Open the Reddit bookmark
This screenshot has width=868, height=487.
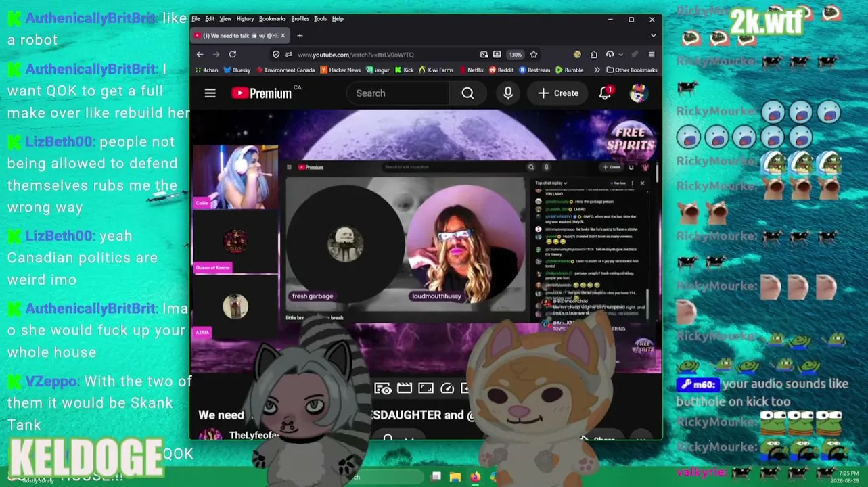(501, 70)
